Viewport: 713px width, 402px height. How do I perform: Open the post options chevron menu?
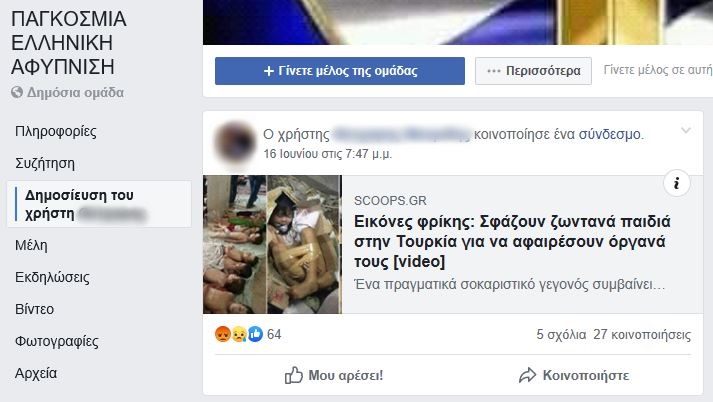click(x=686, y=131)
